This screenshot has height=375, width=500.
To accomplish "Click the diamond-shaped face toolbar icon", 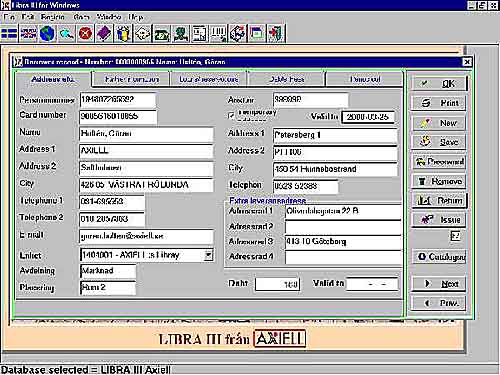I will click(142, 34).
